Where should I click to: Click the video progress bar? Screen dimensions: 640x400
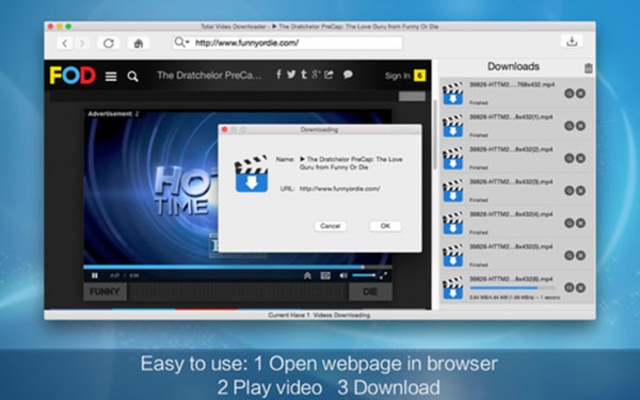238,267
